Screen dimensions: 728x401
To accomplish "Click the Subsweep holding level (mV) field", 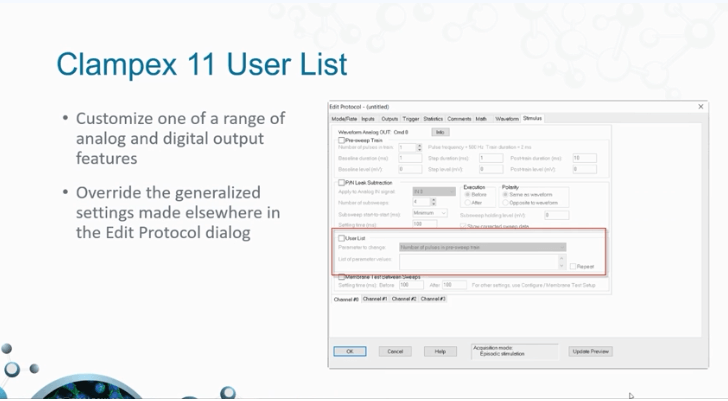I will point(557,215).
